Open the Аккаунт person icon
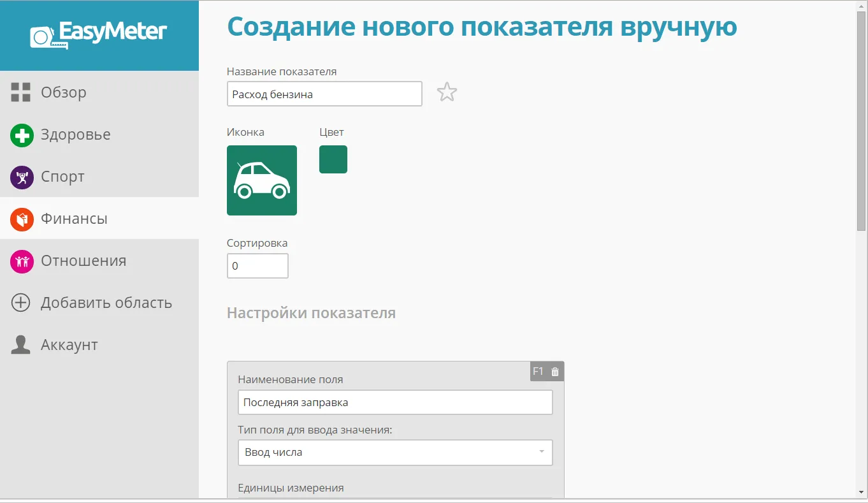The width and height of the screenshot is (868, 503). click(x=20, y=344)
